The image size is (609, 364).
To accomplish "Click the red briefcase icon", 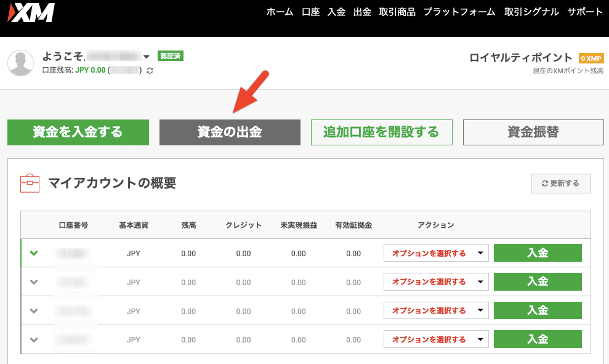I will (x=30, y=184).
